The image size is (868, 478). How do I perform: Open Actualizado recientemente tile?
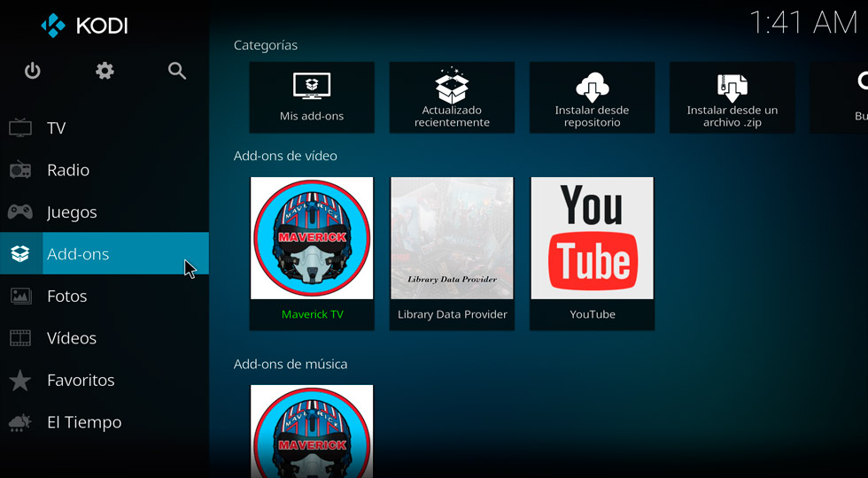click(x=452, y=97)
